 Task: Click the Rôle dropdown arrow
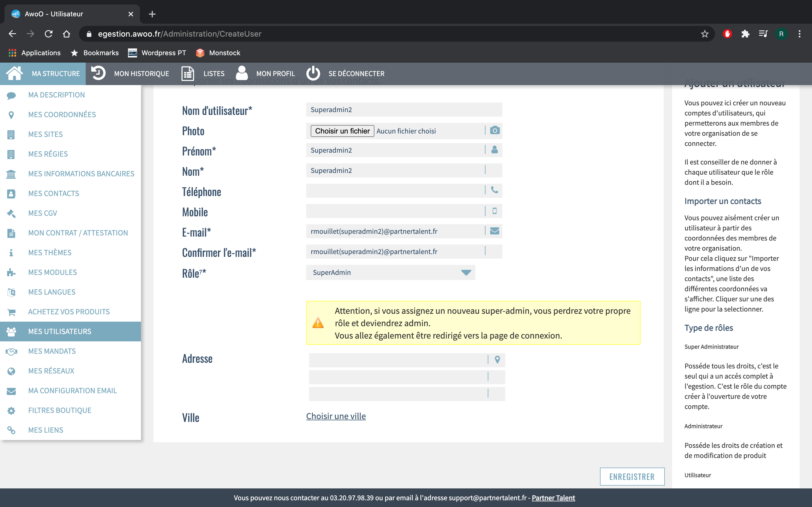tap(466, 272)
